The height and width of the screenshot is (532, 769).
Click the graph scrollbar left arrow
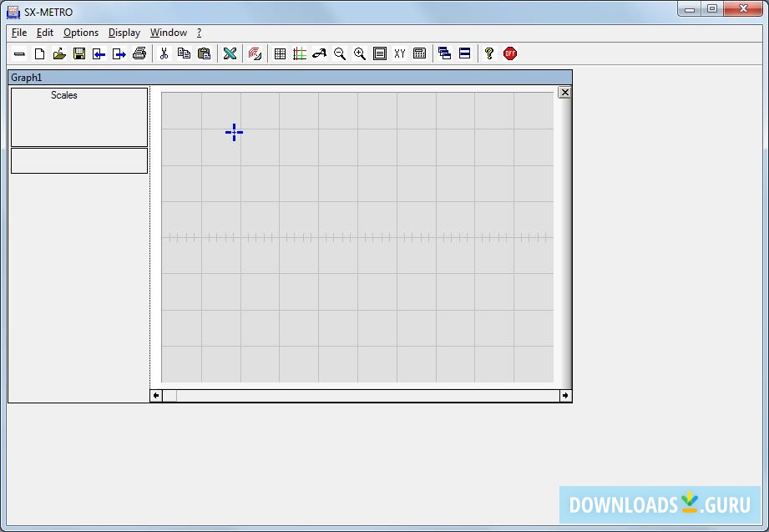tap(156, 396)
